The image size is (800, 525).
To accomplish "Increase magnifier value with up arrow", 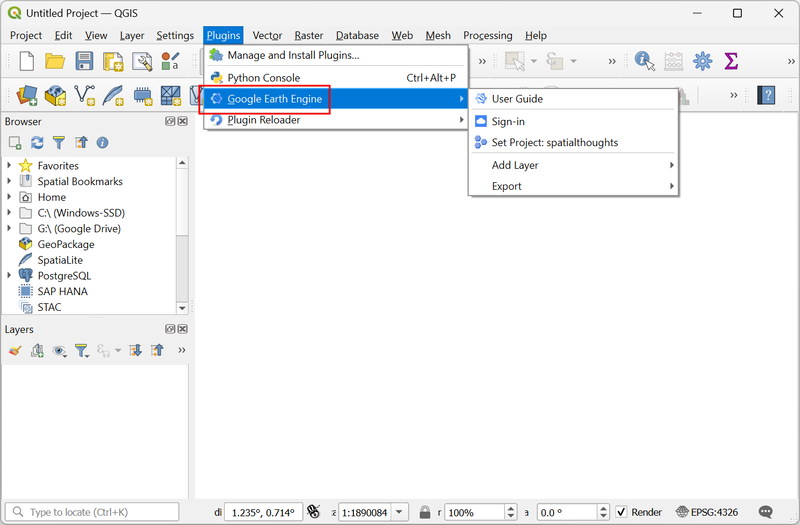I will point(511,508).
